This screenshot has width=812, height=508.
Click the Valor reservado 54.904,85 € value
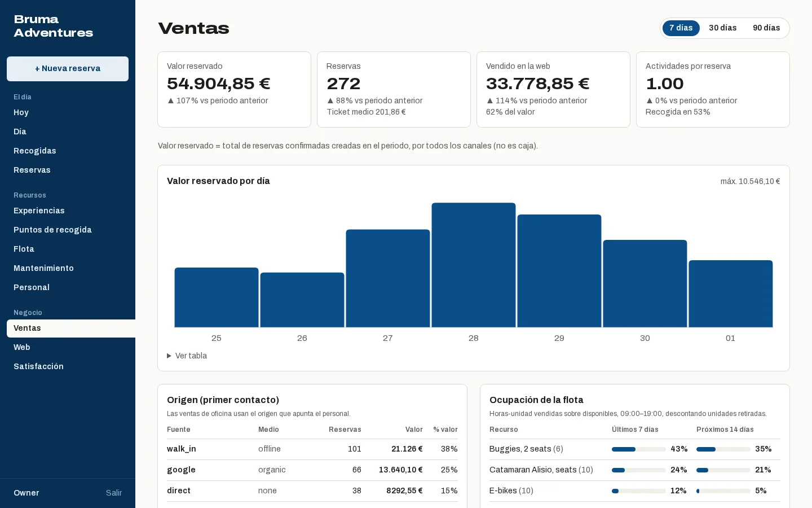(219, 84)
